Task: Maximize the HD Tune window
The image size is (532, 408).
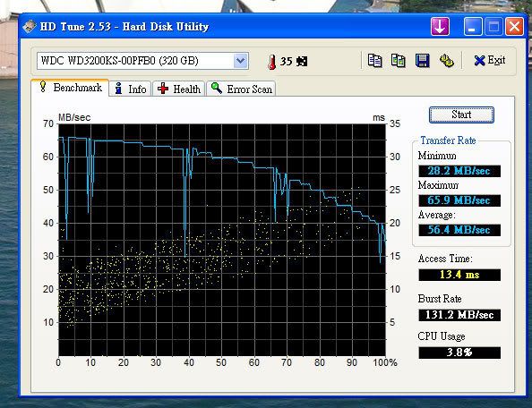Action: tap(493, 27)
